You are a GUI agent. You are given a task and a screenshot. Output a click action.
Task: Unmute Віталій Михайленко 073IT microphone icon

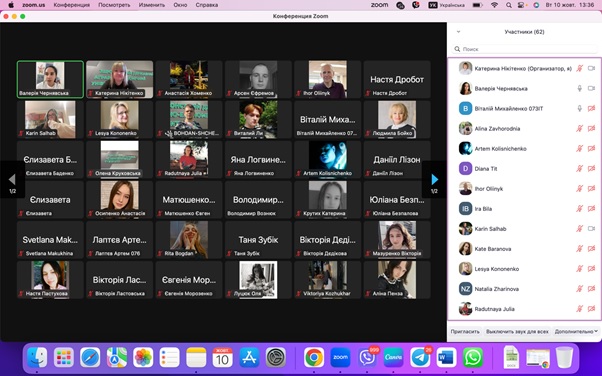pos(579,108)
